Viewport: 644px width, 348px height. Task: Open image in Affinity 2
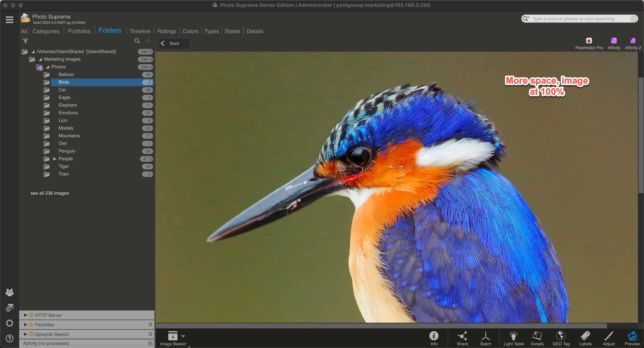(x=633, y=43)
